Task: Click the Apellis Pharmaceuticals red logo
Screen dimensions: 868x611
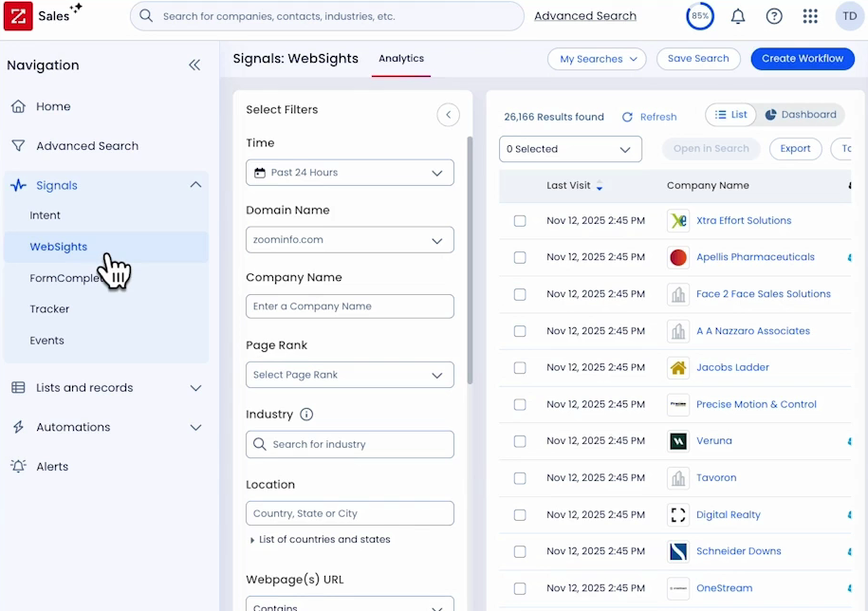Action: pyautogui.click(x=678, y=257)
